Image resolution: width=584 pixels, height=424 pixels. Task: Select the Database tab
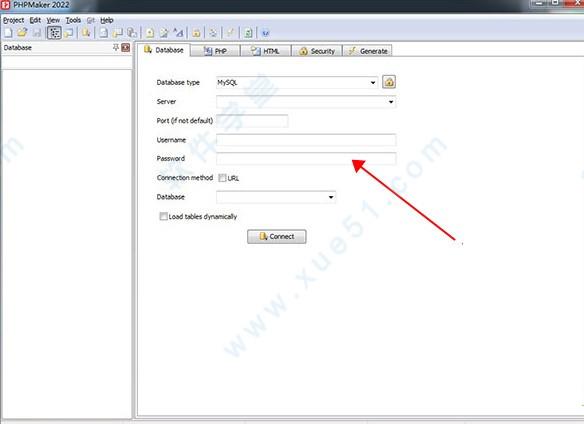tap(164, 50)
